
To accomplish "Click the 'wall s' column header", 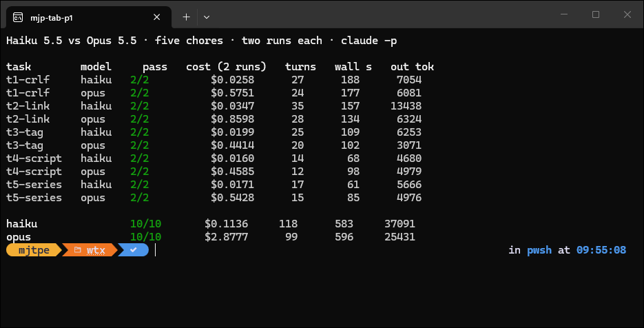I will tap(353, 67).
